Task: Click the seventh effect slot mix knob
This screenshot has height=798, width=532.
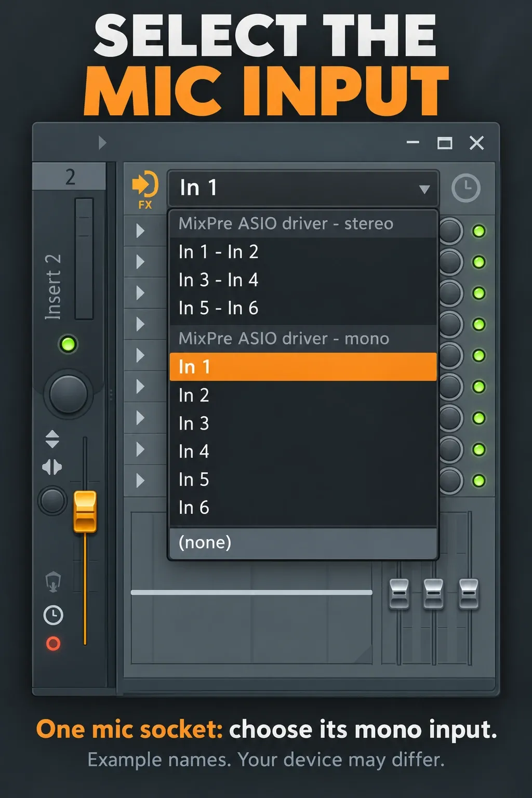Action: pyautogui.click(x=450, y=418)
